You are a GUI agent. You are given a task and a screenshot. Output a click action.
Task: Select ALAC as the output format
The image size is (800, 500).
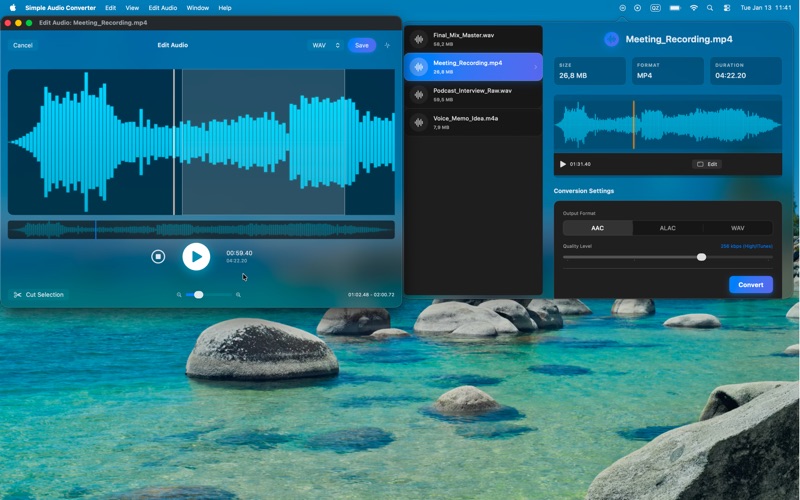(x=667, y=228)
